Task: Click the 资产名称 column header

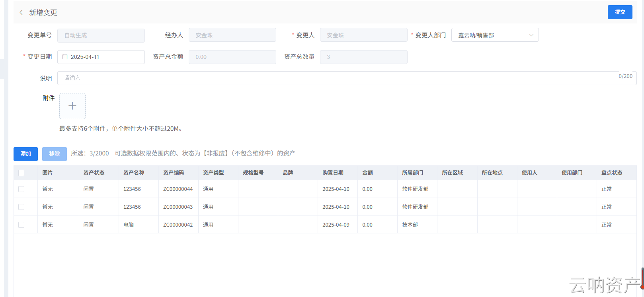Action: (x=134, y=173)
